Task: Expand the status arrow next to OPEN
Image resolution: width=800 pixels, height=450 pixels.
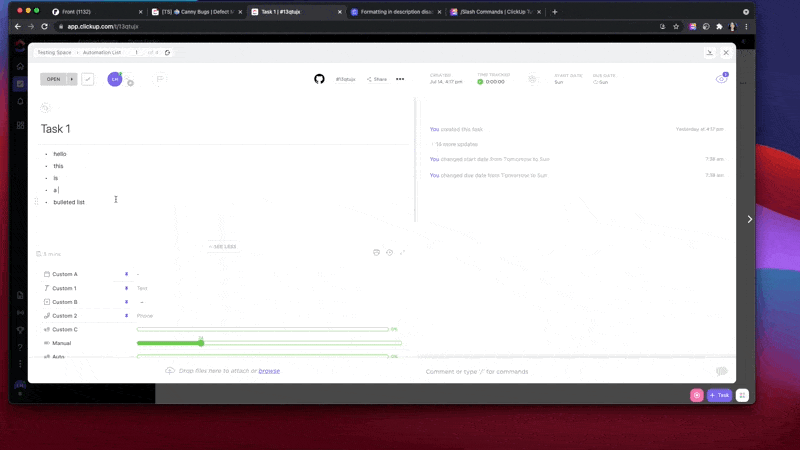Action: tap(72, 79)
